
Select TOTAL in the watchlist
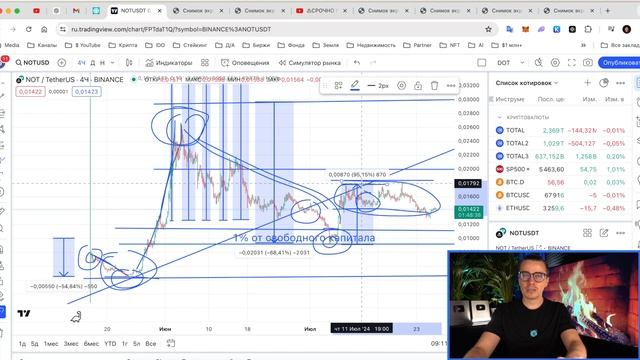(x=560, y=130)
